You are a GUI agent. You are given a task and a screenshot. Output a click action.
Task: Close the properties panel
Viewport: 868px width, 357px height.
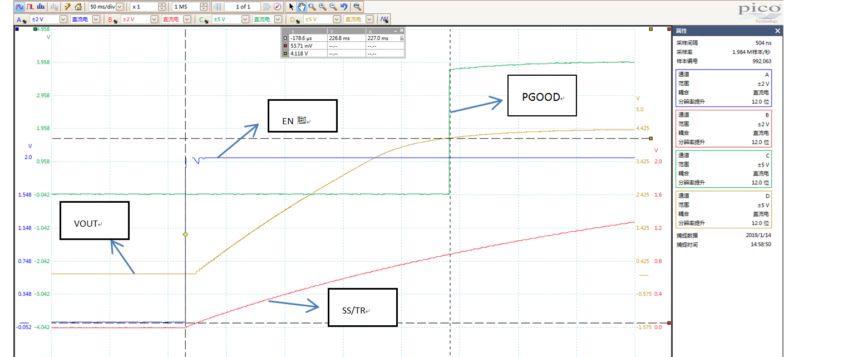[778, 31]
